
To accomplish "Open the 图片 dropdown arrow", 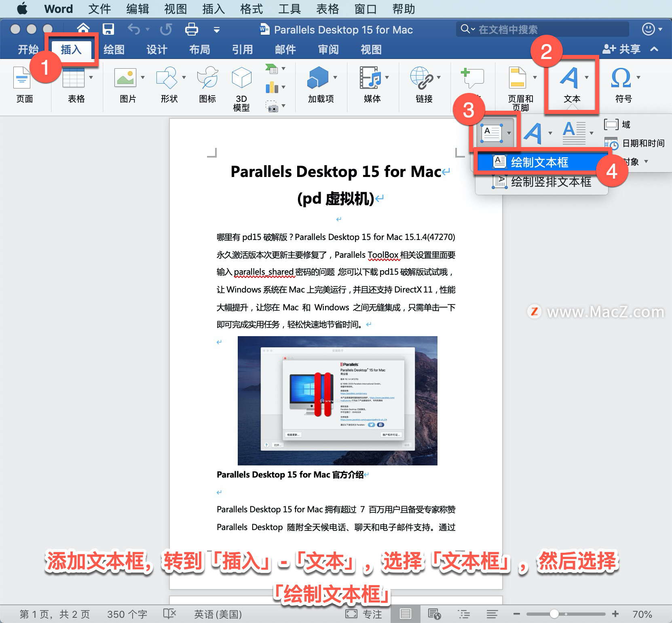I will pyautogui.click(x=143, y=77).
